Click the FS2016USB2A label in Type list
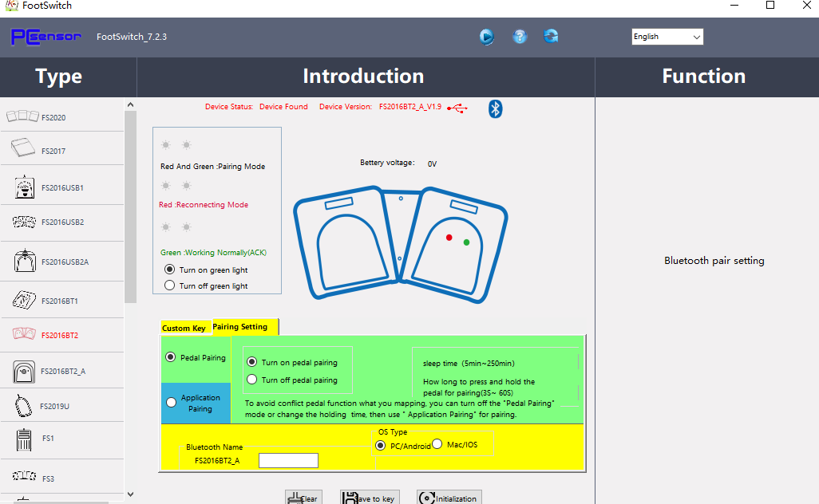This screenshot has width=819, height=504. [x=65, y=262]
